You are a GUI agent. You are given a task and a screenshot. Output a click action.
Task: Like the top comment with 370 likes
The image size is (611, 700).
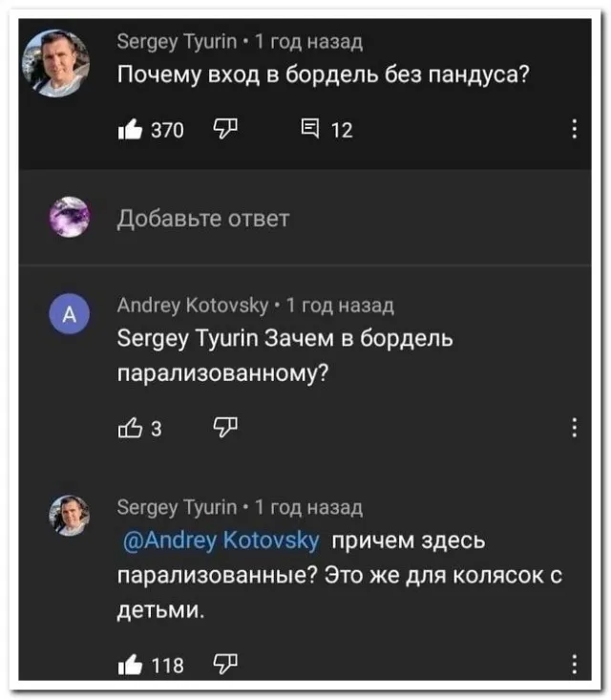click(x=128, y=130)
